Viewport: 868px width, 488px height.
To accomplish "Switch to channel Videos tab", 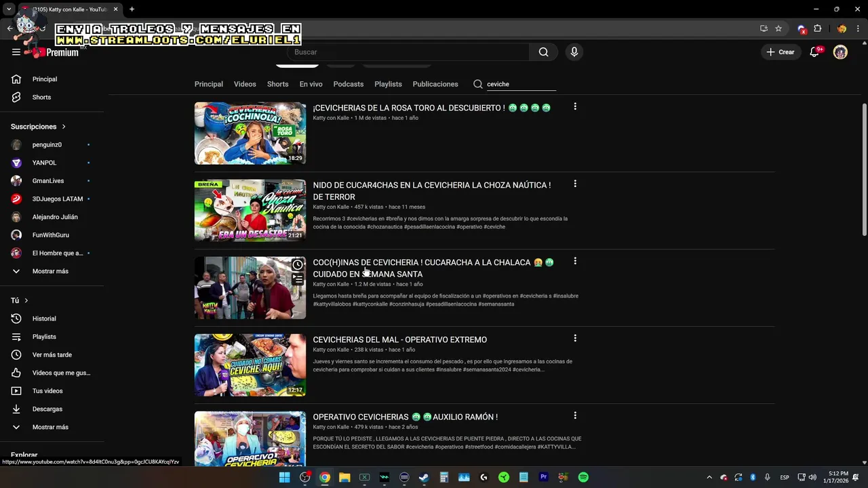I will click(x=245, y=84).
